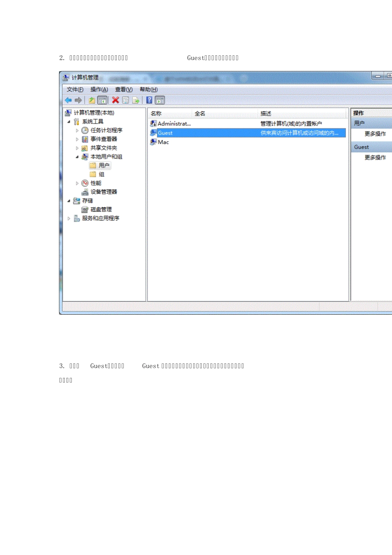Click 磁盘管理 label in tree
The height and width of the screenshot is (555, 392).
(x=101, y=209)
